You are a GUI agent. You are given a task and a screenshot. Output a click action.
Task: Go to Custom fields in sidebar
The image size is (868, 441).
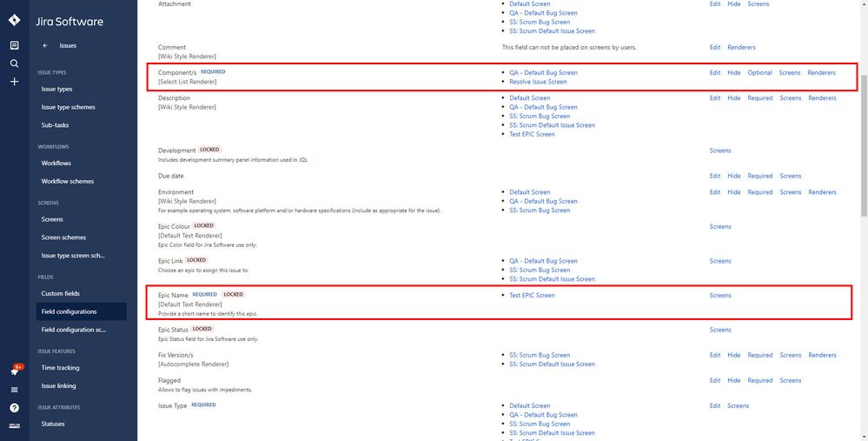pos(60,294)
